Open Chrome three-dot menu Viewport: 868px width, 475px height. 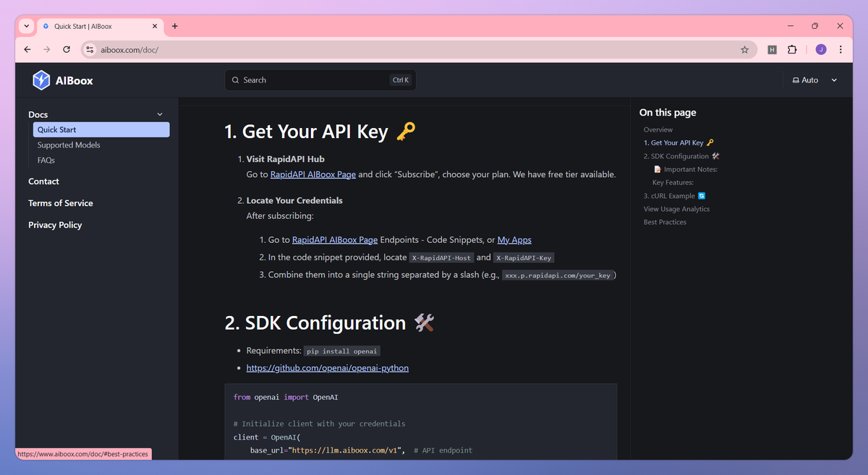841,50
